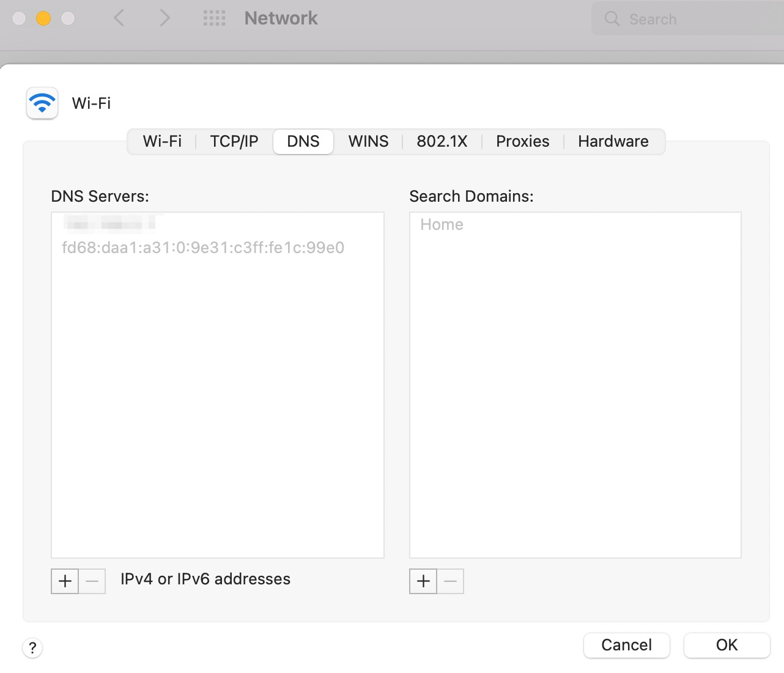Viewport: 784px width, 673px height.
Task: Add a search domain with plus button
Action: [x=423, y=581]
